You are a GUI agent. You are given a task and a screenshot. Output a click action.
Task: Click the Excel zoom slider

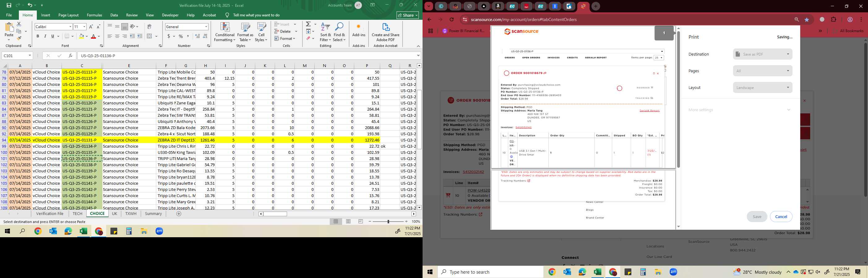(388, 221)
